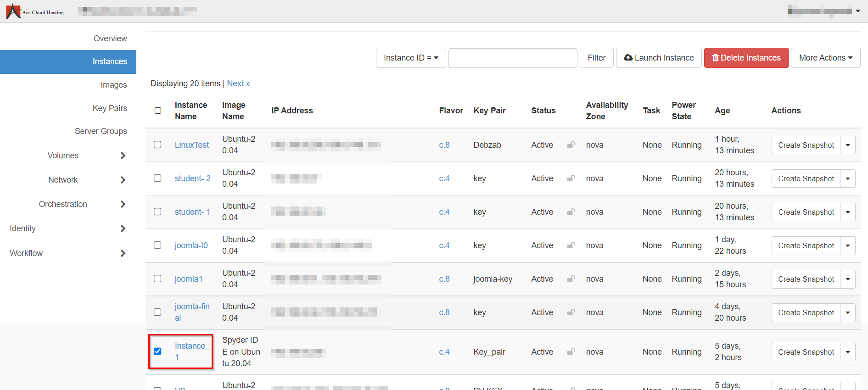
Task: Expand the Orchestration sidebar chevron
Action: (123, 204)
